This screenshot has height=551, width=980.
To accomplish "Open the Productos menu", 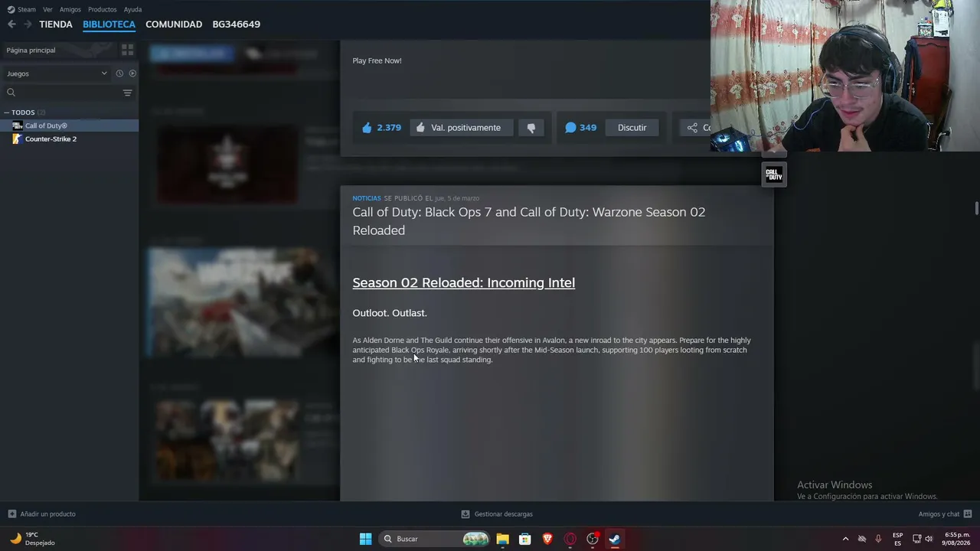I will (103, 9).
